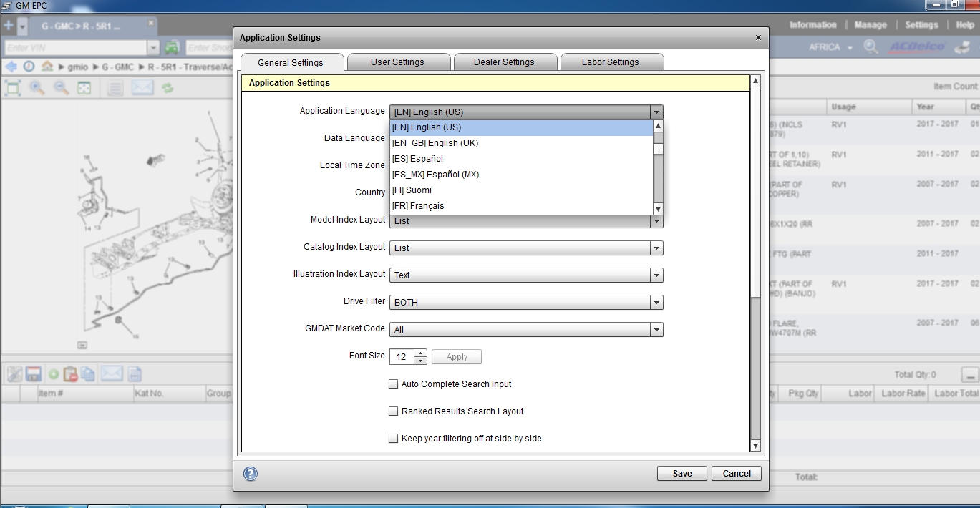Click the Enter VIN input field
The height and width of the screenshot is (508, 980).
(x=75, y=48)
